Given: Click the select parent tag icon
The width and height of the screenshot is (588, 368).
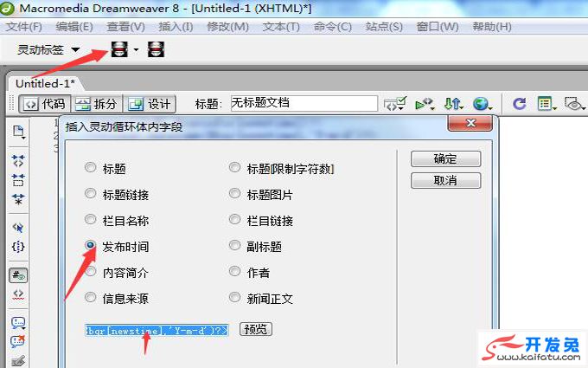Looking at the screenshot, I should pos(18,228).
